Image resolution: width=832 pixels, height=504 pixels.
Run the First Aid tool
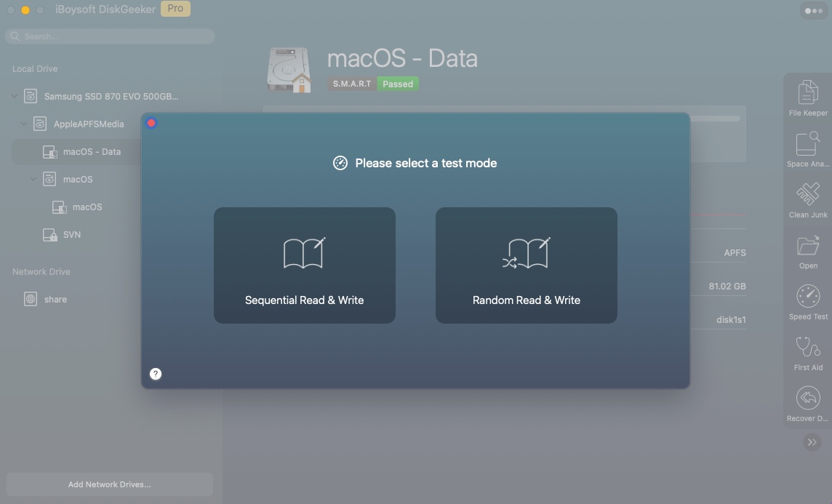click(808, 352)
